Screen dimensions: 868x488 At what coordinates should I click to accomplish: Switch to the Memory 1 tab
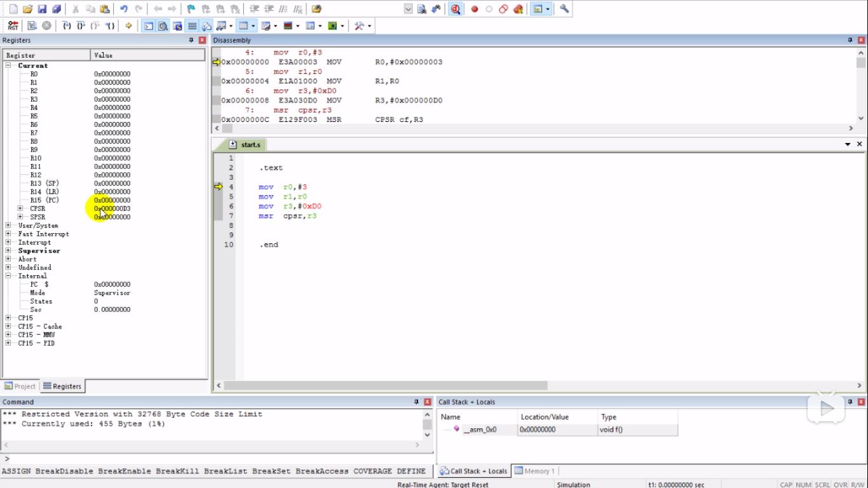coord(536,471)
